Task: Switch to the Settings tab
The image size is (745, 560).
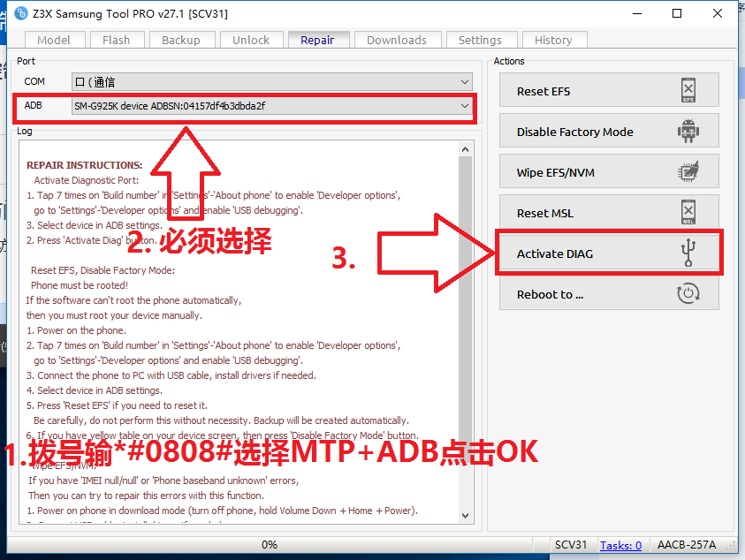Action: tap(481, 40)
